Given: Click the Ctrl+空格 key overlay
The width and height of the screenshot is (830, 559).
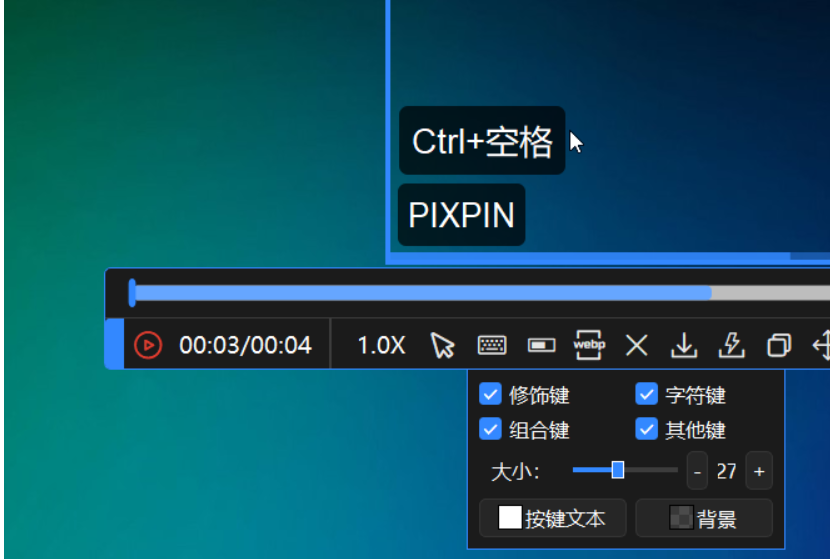Looking at the screenshot, I should point(482,140).
